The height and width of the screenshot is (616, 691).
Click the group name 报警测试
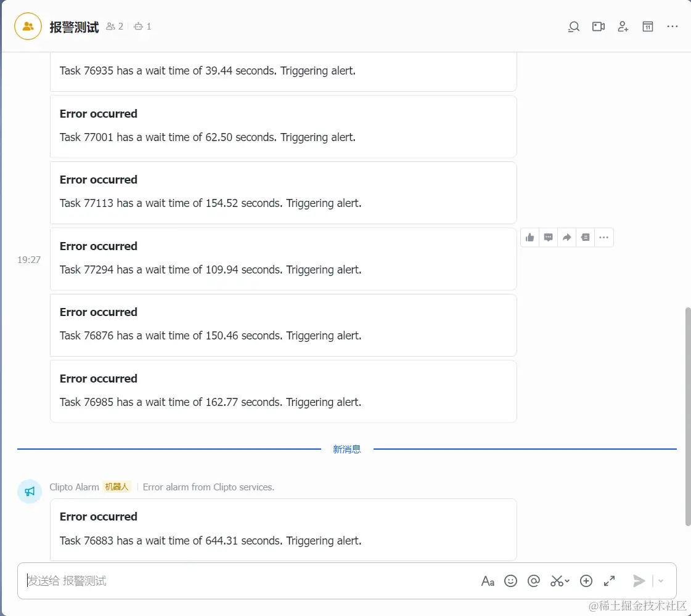[74, 27]
